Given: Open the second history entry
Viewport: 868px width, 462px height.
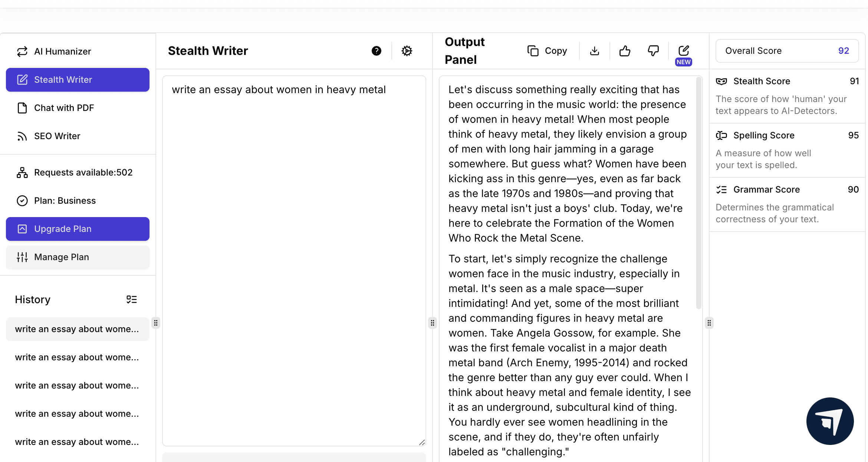Looking at the screenshot, I should 77,357.
